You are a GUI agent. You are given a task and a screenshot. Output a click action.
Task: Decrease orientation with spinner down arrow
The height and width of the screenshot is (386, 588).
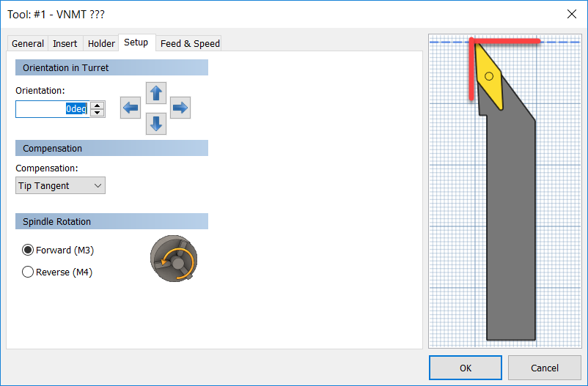[x=98, y=112]
